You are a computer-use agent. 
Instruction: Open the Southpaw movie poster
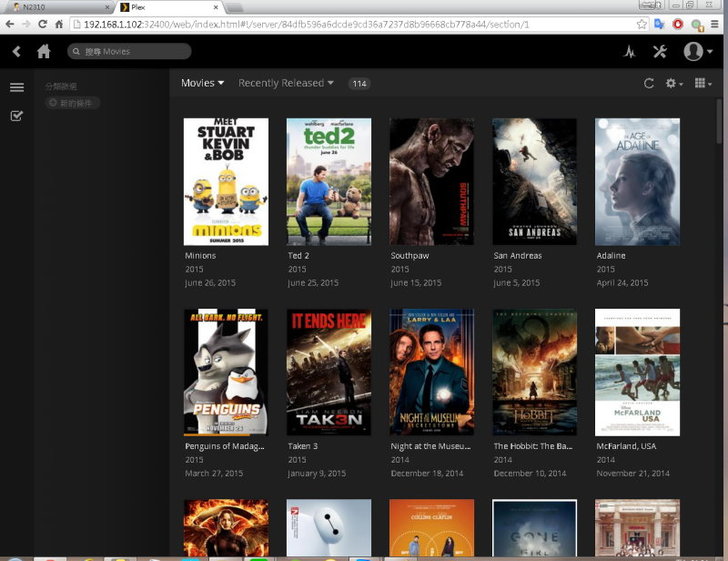tap(431, 181)
